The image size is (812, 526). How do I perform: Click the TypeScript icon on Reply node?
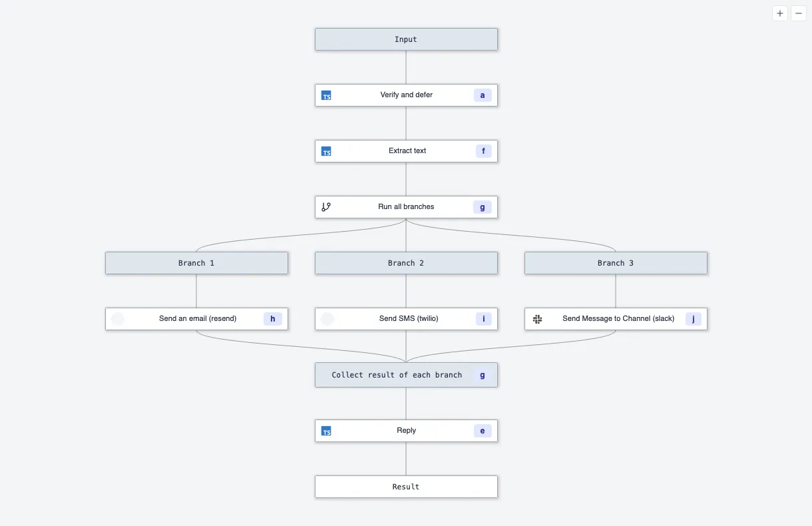coord(326,431)
